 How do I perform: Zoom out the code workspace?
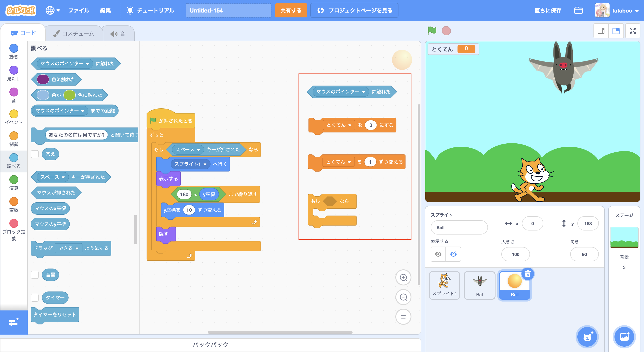[403, 297]
